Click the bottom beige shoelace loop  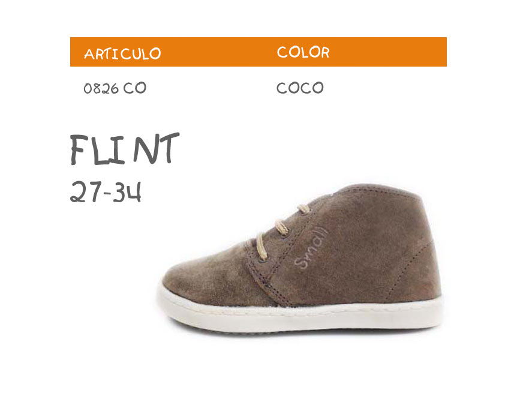(x=260, y=245)
